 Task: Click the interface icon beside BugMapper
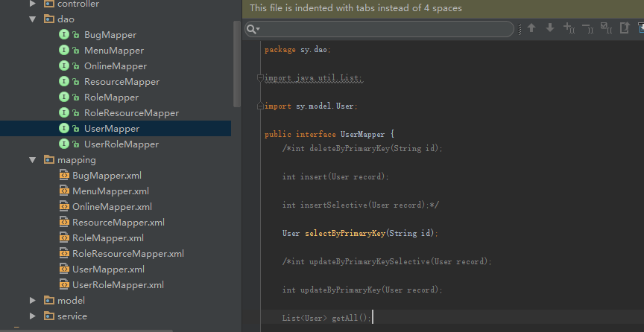point(64,35)
